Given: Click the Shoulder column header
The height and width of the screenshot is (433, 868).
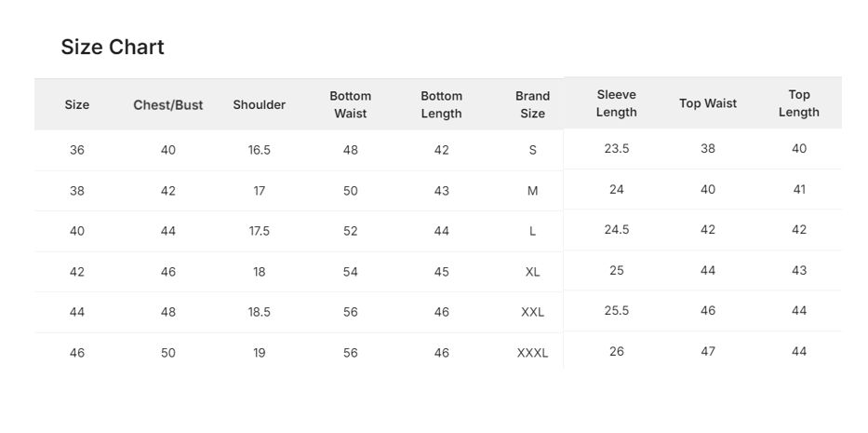Looking at the screenshot, I should point(259,105).
